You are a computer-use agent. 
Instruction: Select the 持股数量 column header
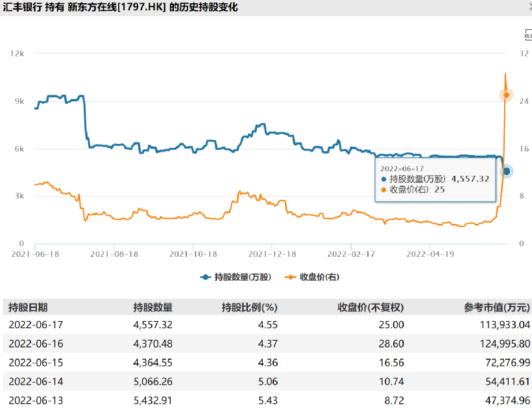point(152,307)
